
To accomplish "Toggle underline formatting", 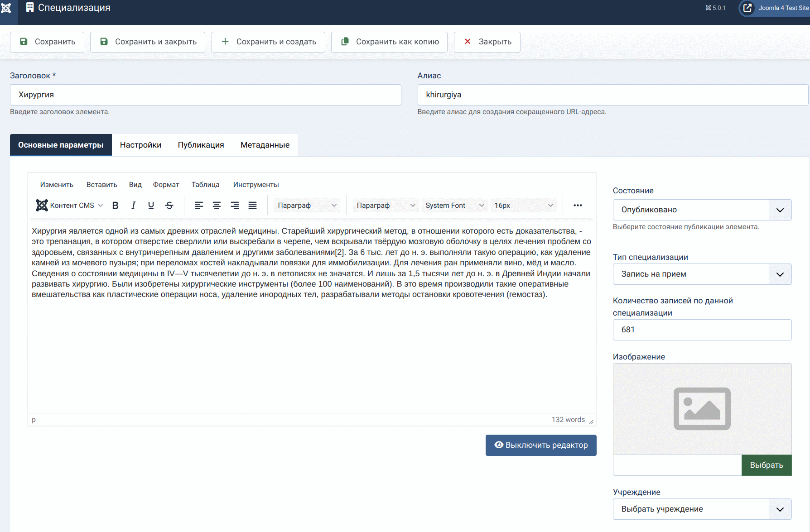I will click(x=151, y=206).
